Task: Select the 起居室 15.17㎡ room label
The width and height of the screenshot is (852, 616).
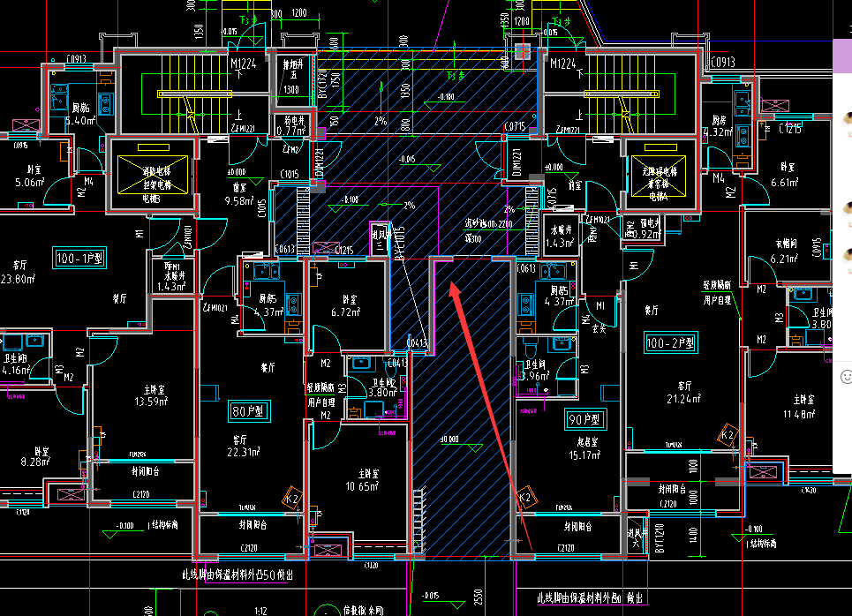Action: [x=584, y=448]
